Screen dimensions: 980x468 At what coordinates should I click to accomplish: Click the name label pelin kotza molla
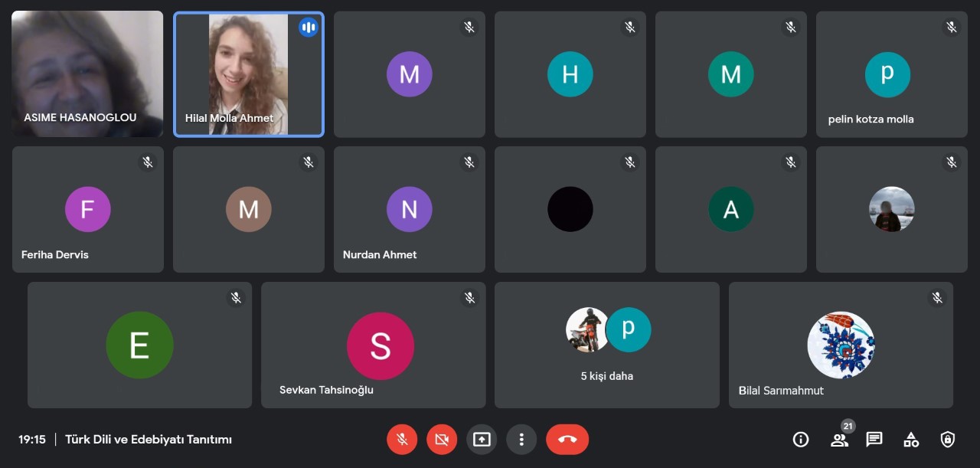[x=871, y=119]
